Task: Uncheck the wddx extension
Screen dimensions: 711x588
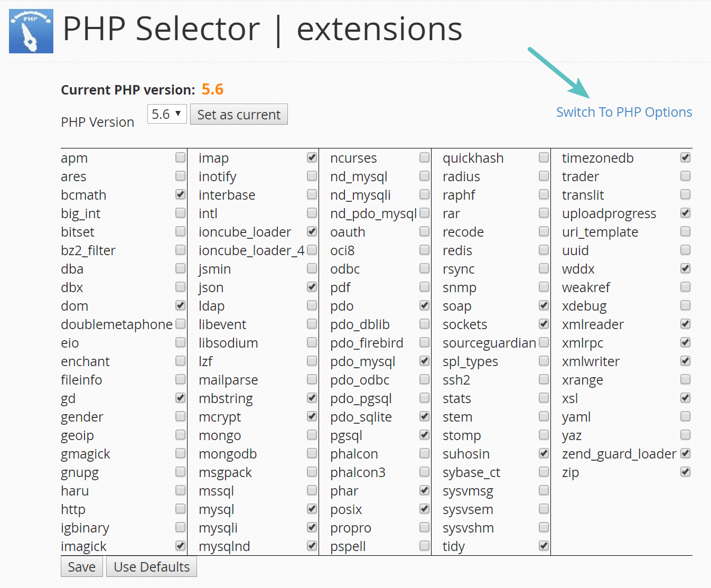Action: point(686,268)
